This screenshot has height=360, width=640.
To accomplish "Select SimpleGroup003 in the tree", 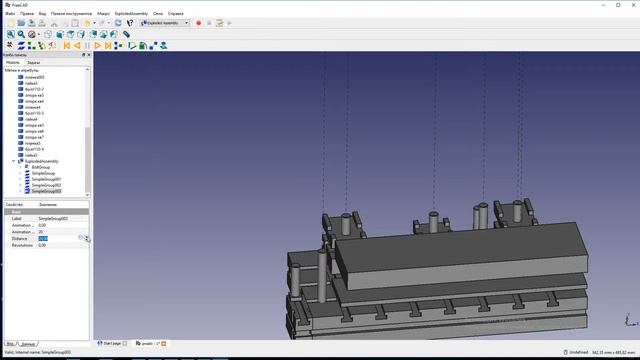I will 46,191.
